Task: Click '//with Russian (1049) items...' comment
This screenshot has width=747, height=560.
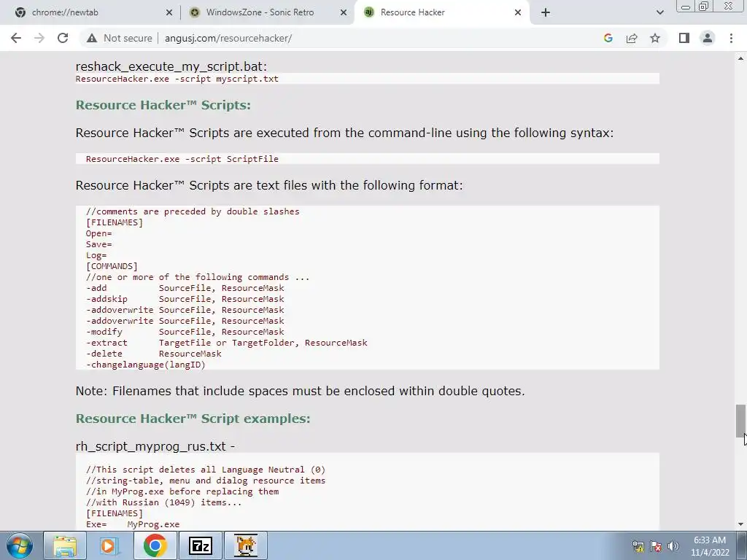Action: [x=164, y=502]
